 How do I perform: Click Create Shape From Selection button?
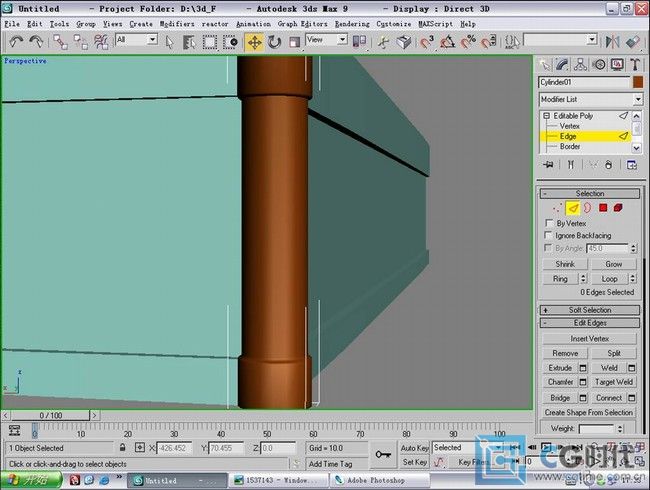click(589, 412)
